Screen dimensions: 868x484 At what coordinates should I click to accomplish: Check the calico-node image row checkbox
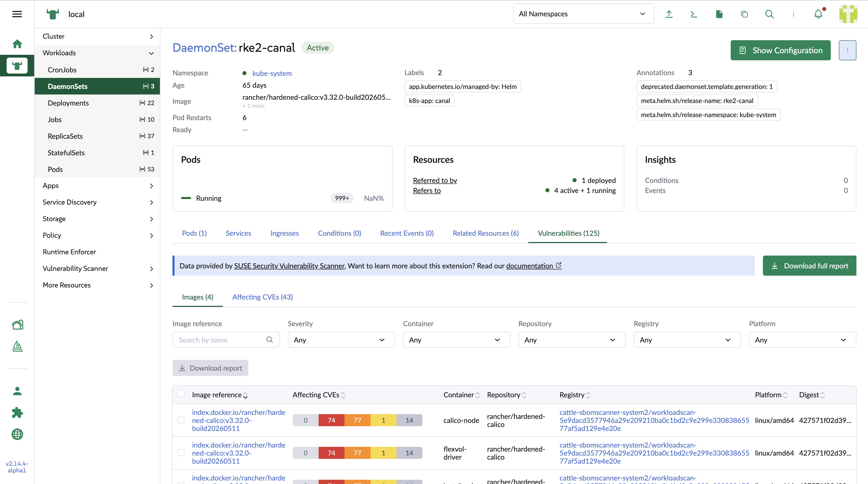tap(181, 420)
